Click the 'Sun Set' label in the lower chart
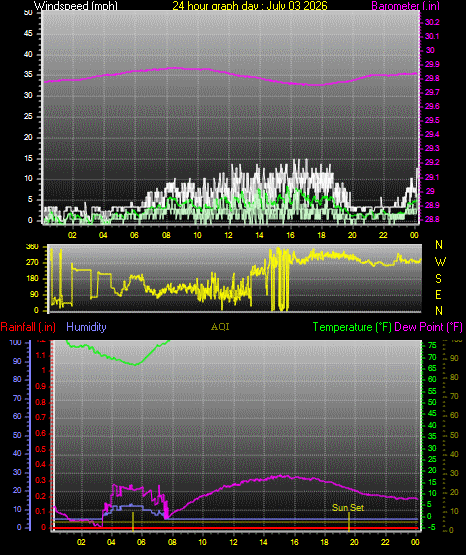466x555 pixels. [348, 508]
